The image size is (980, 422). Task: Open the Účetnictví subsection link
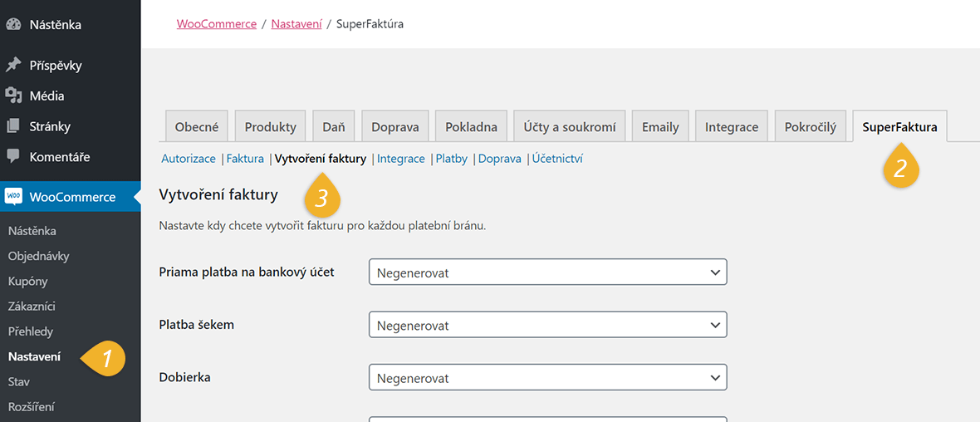tap(557, 159)
